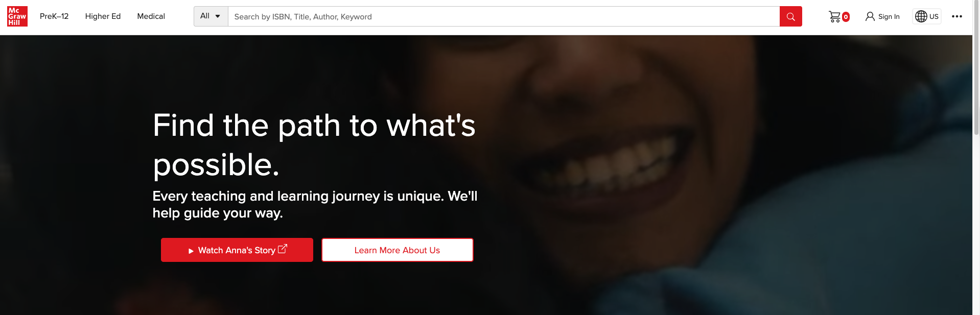
Task: Click the red search magnifier button
Action: [790, 16]
